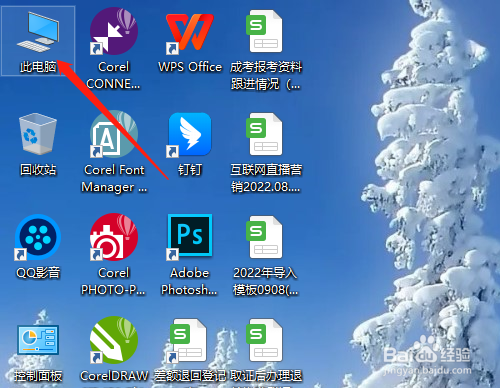Select the 此电脑 desktop icon
Image resolution: width=500 pixels, height=388 pixels.
38,32
